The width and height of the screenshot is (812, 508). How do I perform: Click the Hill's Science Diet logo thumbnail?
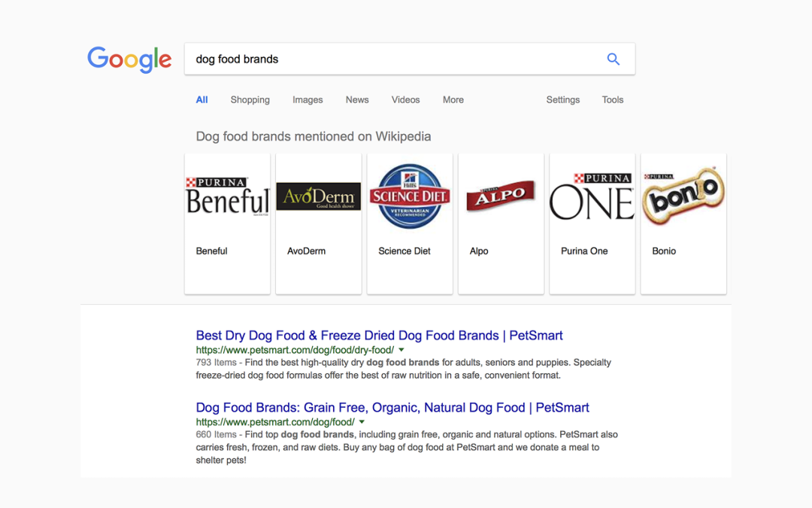pos(410,196)
